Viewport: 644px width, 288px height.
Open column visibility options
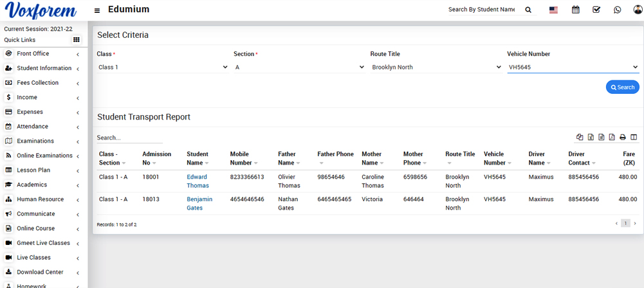(634, 137)
